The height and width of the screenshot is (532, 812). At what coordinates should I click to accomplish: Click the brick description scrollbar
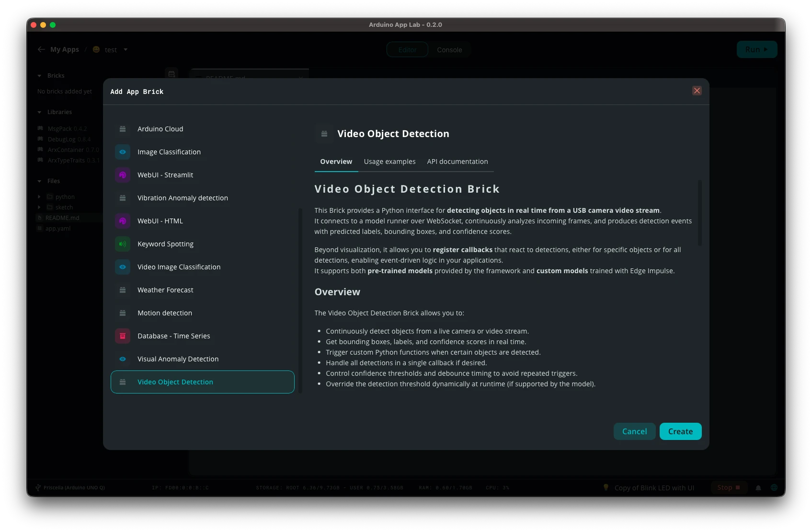point(700,213)
